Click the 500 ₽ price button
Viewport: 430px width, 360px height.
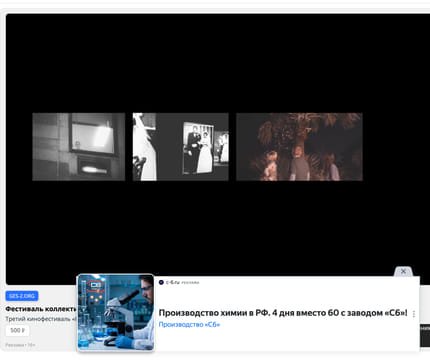17,330
